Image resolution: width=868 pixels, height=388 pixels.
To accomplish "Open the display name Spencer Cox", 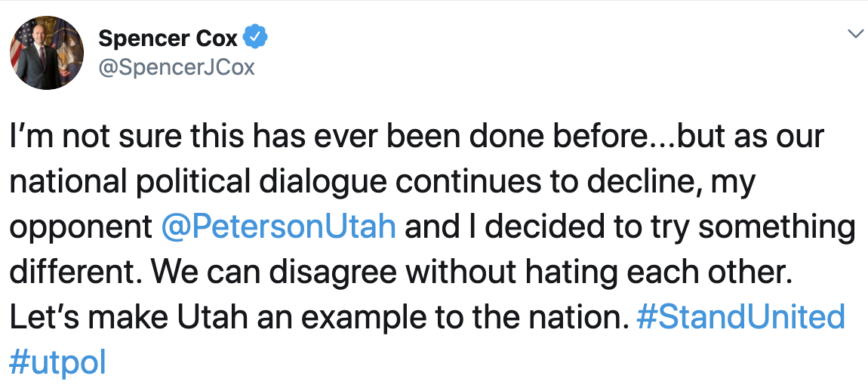I will point(168,38).
